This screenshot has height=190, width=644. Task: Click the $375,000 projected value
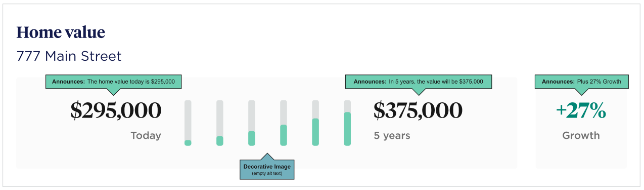[x=418, y=110]
